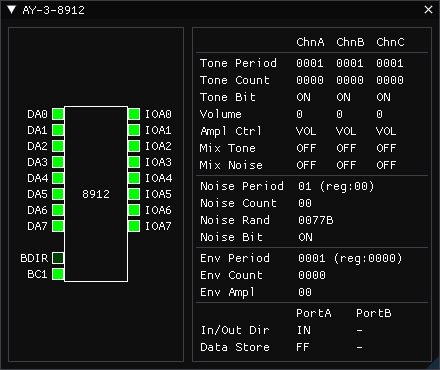Select the ChnC column header
Screen dimensions: 440x370
pos(390,42)
